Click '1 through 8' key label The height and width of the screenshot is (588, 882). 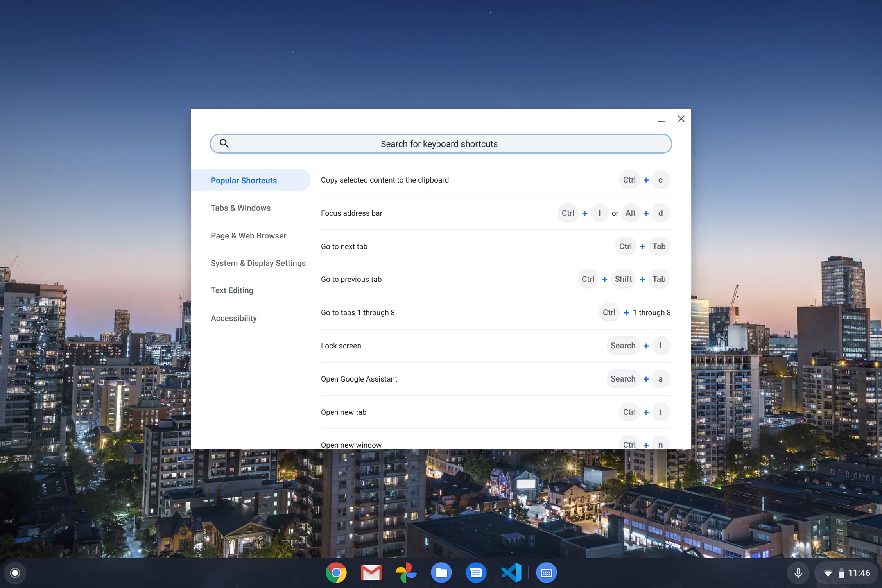(652, 312)
